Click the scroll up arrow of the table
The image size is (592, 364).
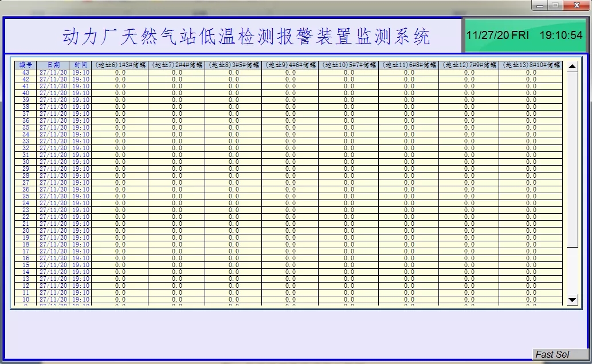coord(572,67)
